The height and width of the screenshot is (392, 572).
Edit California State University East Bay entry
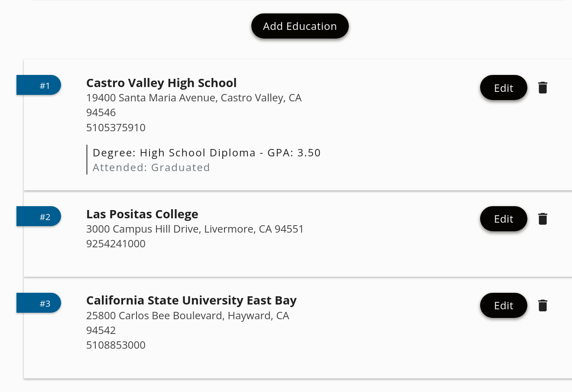pyautogui.click(x=504, y=305)
